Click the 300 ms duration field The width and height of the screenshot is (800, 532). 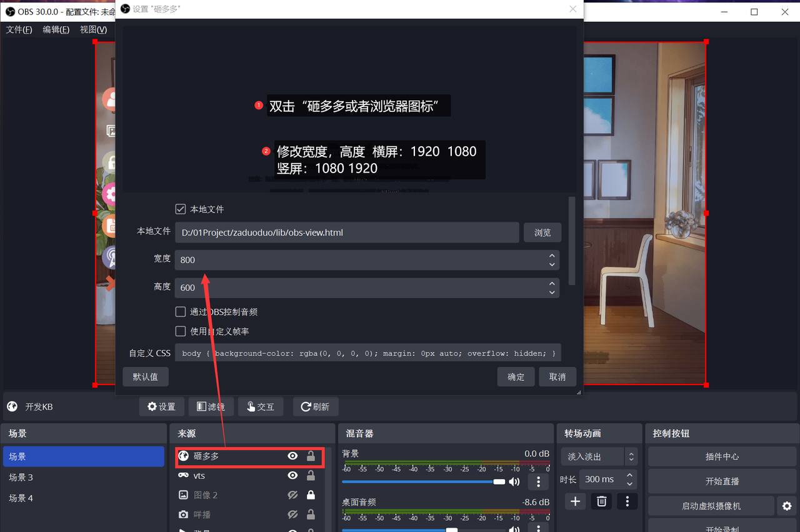(x=601, y=479)
